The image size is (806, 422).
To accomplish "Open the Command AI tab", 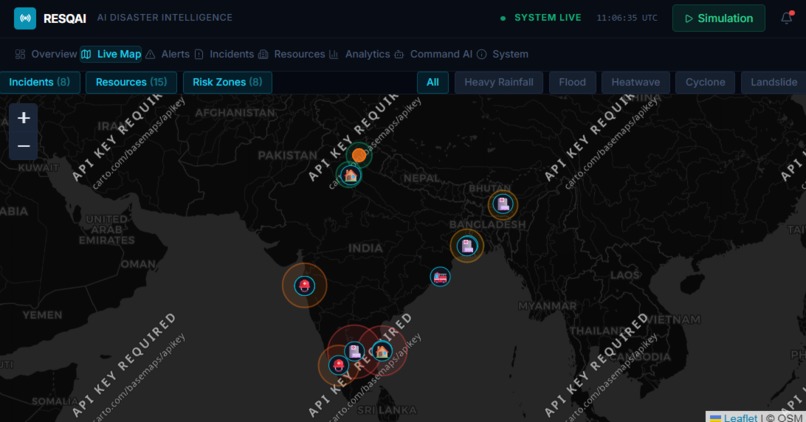I will pyautogui.click(x=433, y=54).
